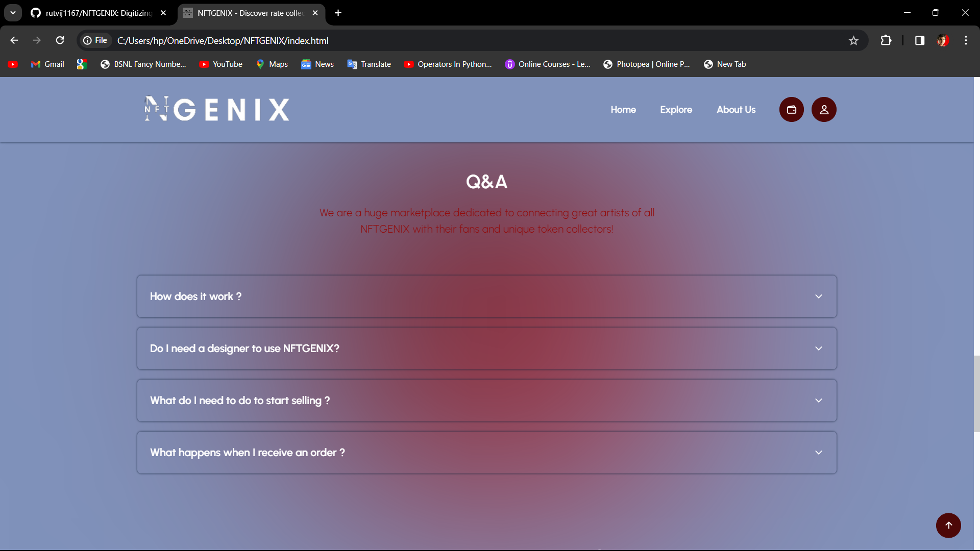Switch to the rutvij1167/NFTGENIX GitHub tab
This screenshot has height=551, width=980.
tap(97, 13)
